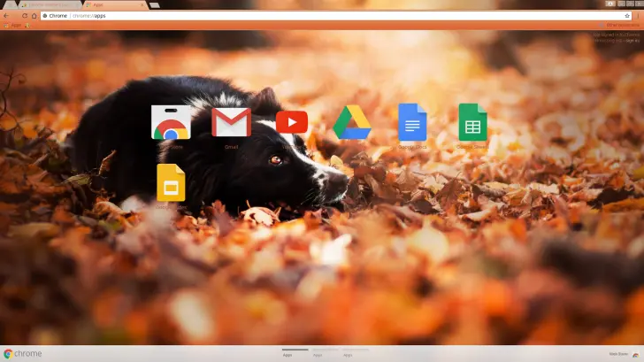Launch the YouTube app
This screenshot has height=362, width=644.
(x=292, y=122)
